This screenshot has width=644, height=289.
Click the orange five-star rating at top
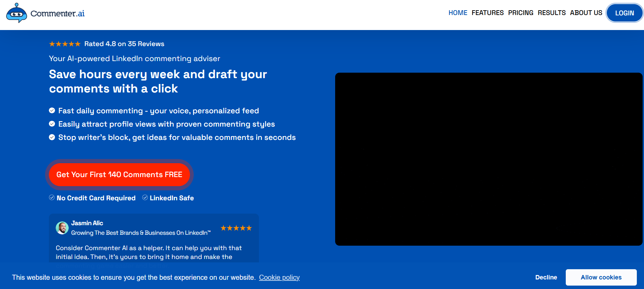65,44
